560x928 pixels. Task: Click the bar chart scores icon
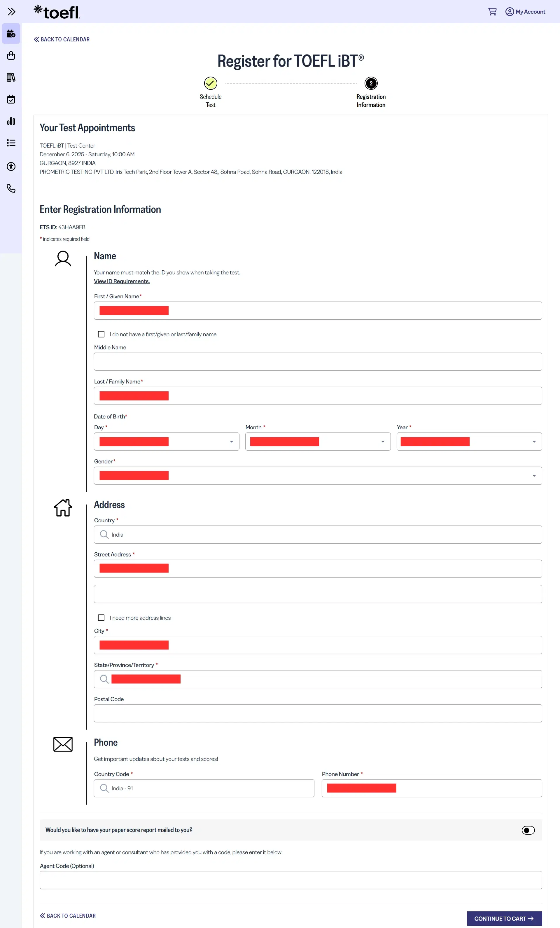pos(11,121)
